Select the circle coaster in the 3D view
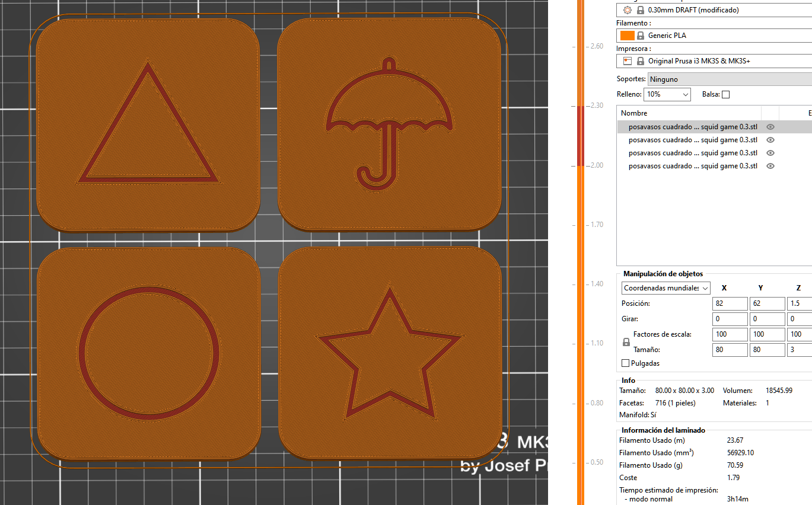This screenshot has height=505, width=812. (x=148, y=354)
